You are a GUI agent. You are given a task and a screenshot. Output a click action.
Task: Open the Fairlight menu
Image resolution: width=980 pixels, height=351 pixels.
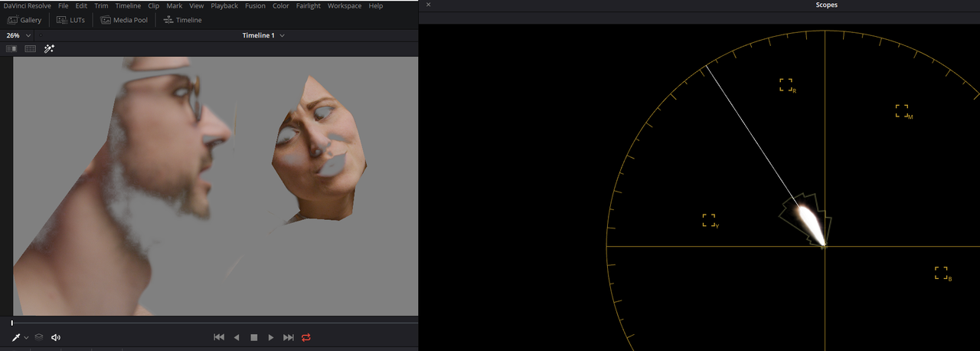click(309, 5)
